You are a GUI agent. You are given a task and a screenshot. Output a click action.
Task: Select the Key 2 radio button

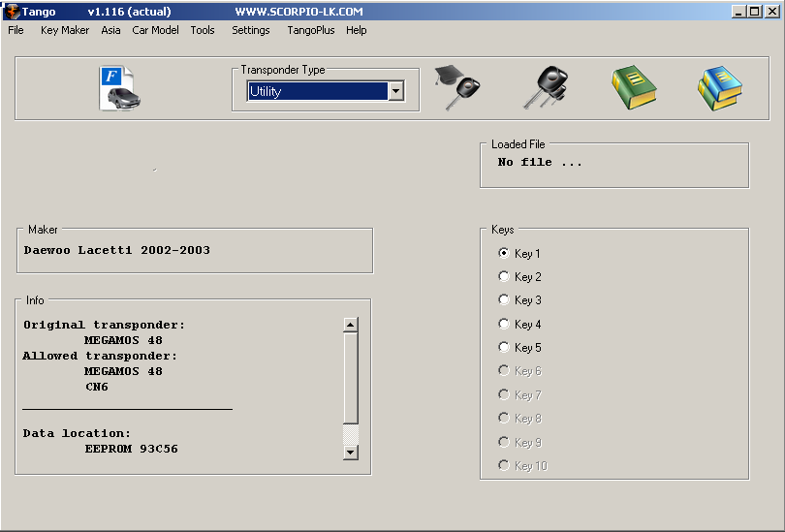click(x=504, y=276)
